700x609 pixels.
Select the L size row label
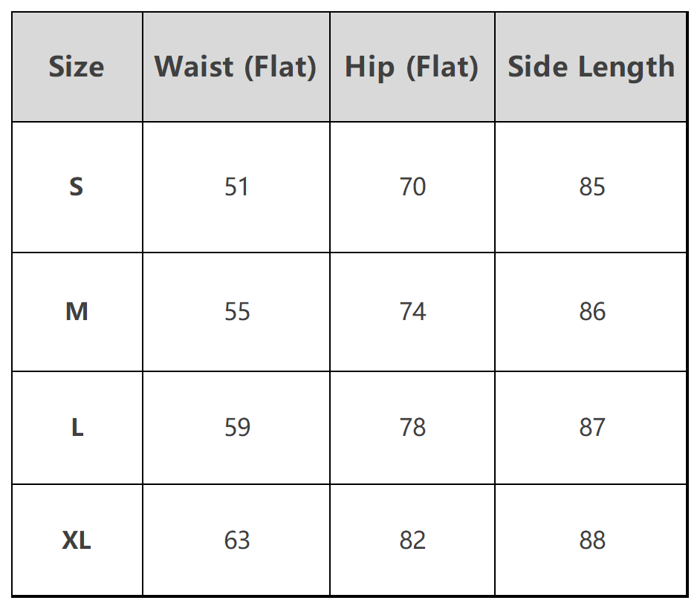[x=77, y=427]
